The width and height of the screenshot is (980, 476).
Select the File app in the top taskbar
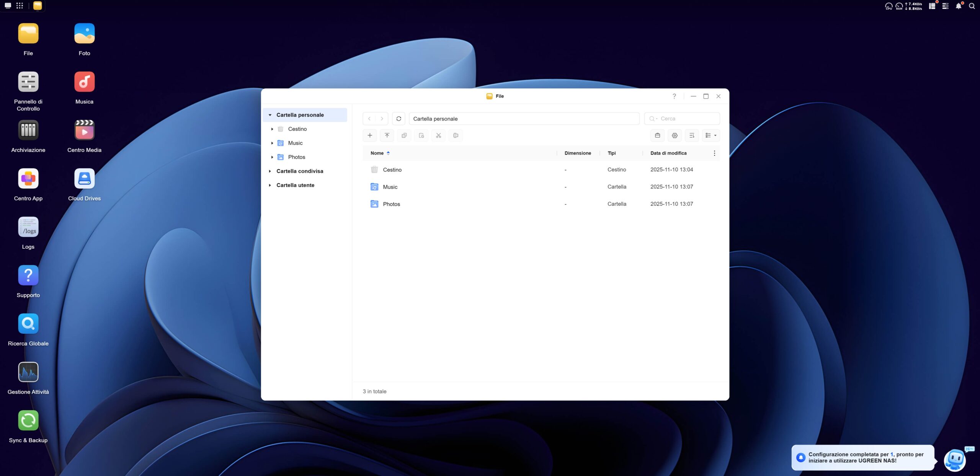click(x=38, y=6)
